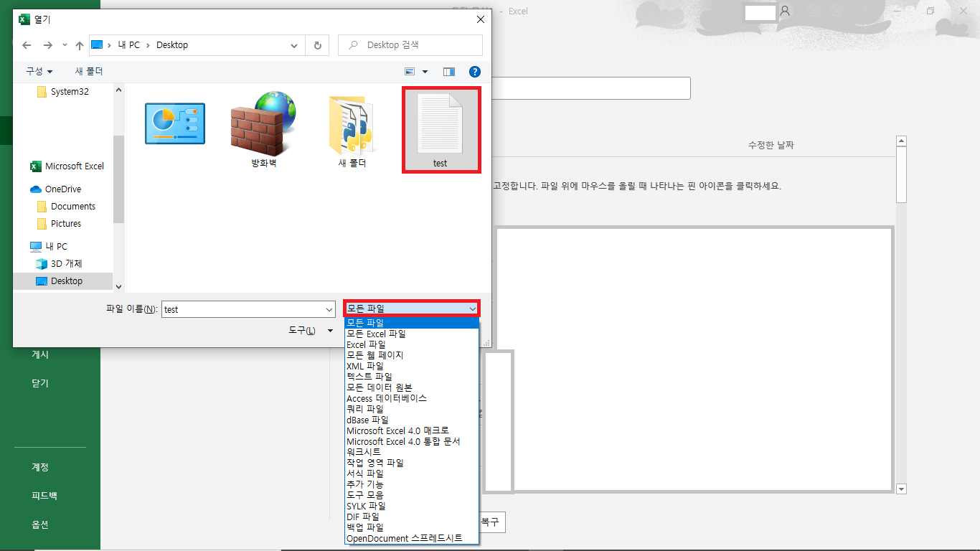Choose Microsoft Excel 4.0 통합 문서 type
Screen dimensions: 980x551
[411, 441]
